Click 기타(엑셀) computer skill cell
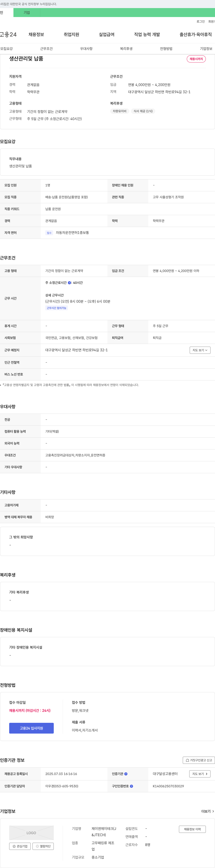215x868 pixels. [x=52, y=431]
